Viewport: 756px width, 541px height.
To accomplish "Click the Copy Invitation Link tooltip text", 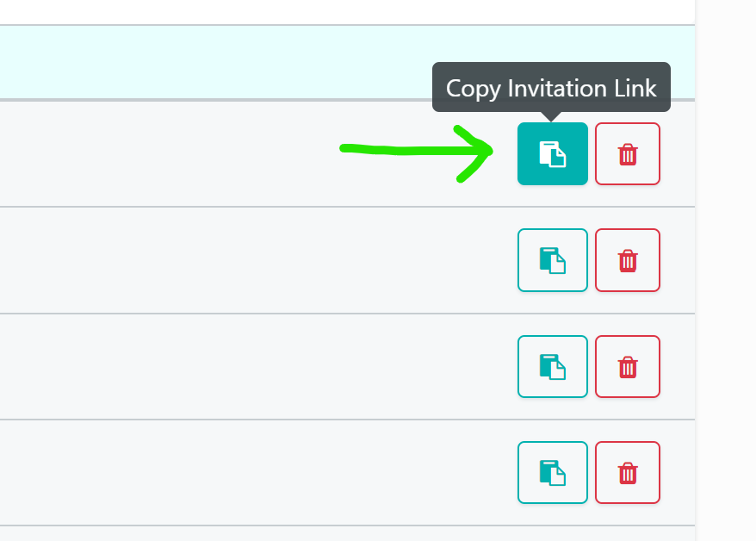I will [551, 88].
